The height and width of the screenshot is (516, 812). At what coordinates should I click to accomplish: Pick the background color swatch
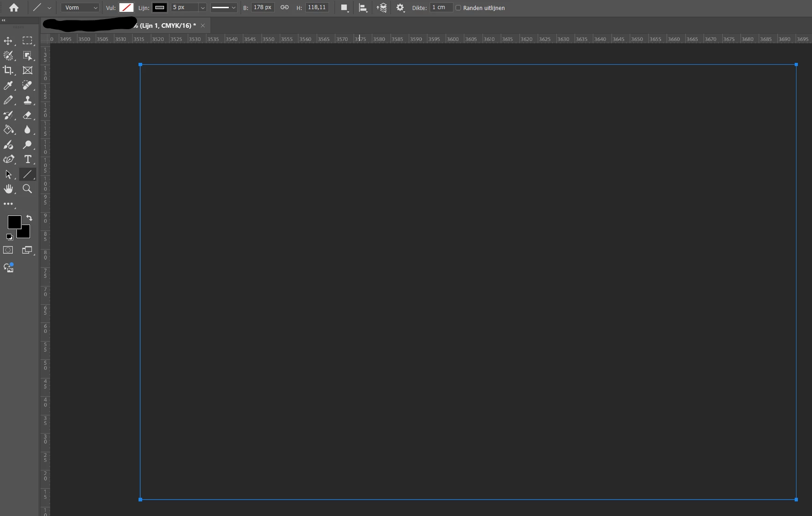pyautogui.click(x=25, y=233)
